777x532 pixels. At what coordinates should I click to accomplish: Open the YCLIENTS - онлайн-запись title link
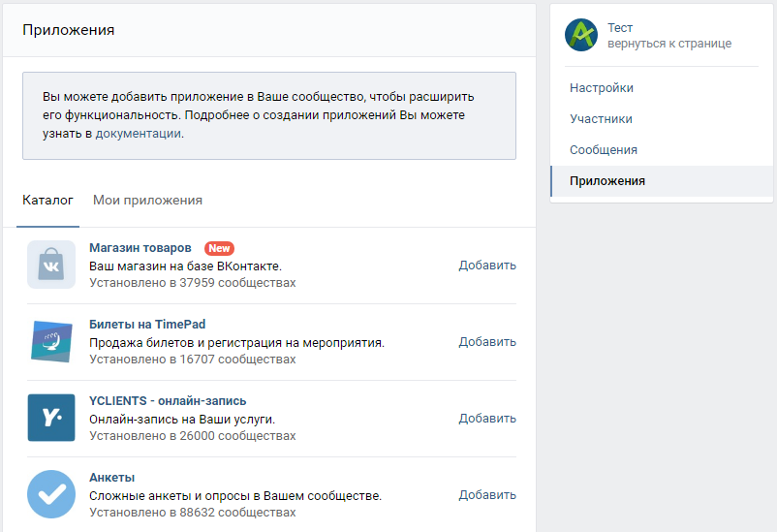pos(168,400)
